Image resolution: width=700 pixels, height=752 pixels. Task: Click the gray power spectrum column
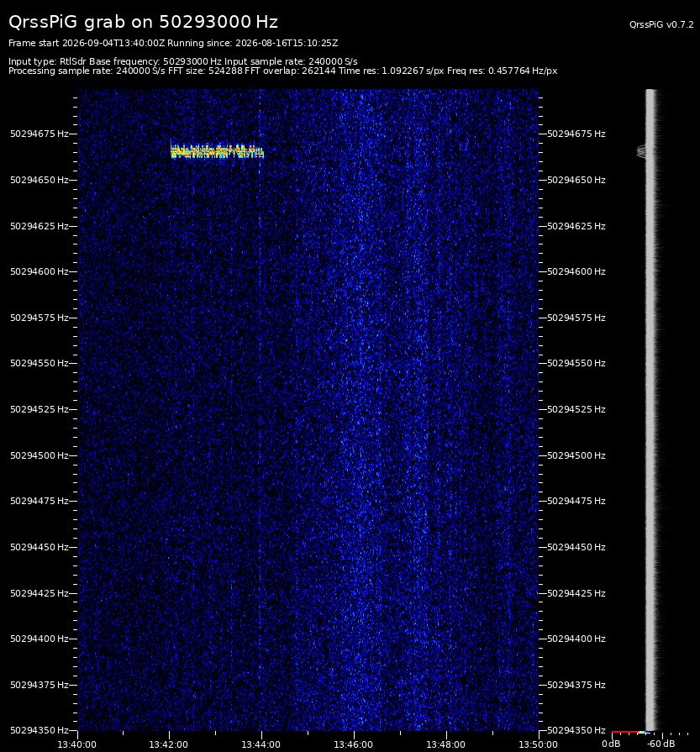650,410
